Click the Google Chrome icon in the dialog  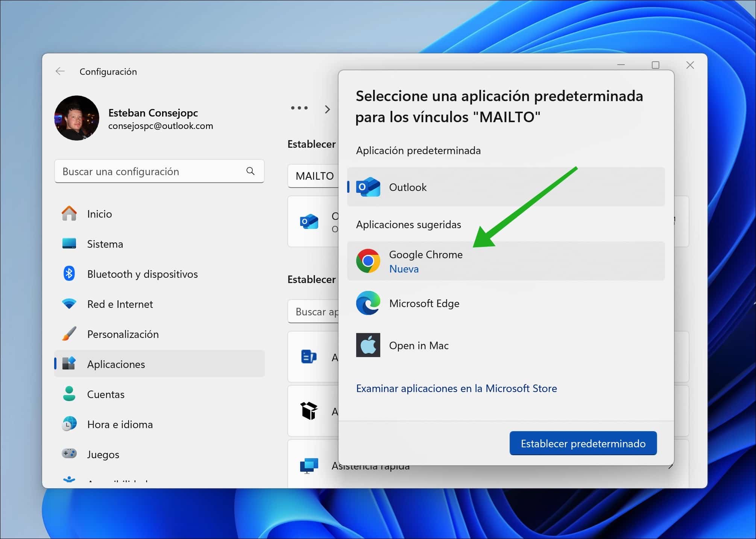coord(368,261)
